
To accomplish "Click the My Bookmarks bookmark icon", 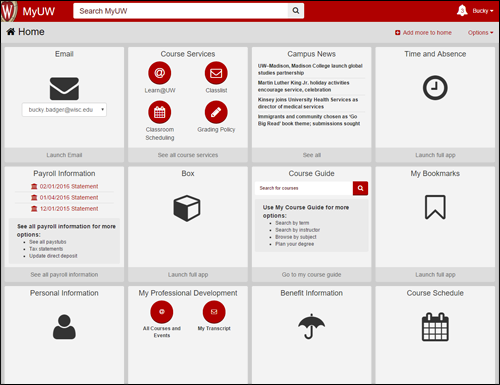I will (435, 207).
